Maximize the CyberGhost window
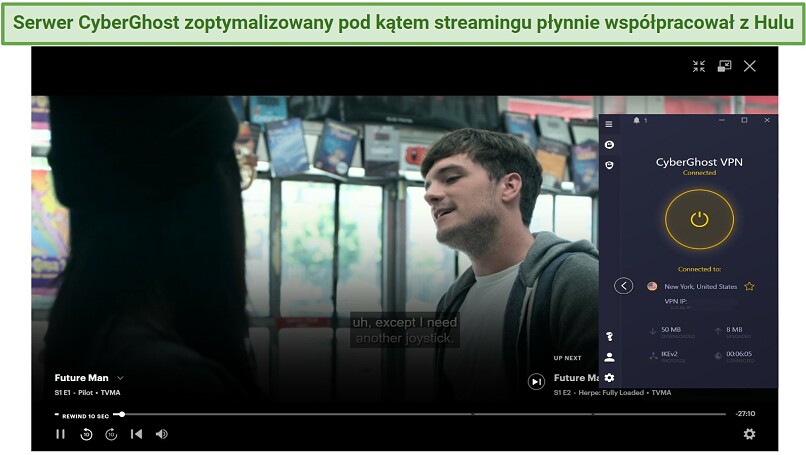Screen dimensions: 806x455 pos(744,120)
